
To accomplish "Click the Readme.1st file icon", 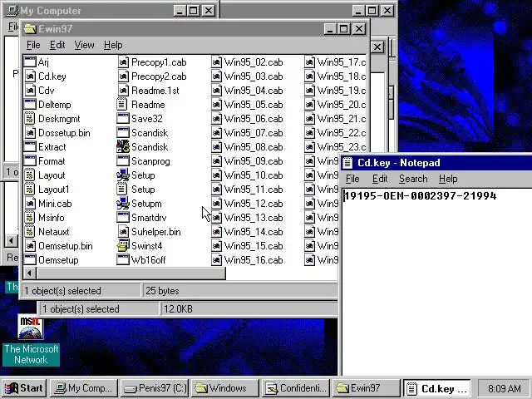I will click(123, 91).
